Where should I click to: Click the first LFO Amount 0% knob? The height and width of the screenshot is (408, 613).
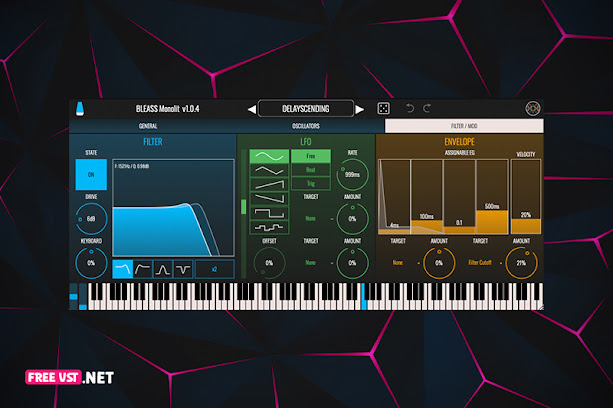click(x=352, y=219)
